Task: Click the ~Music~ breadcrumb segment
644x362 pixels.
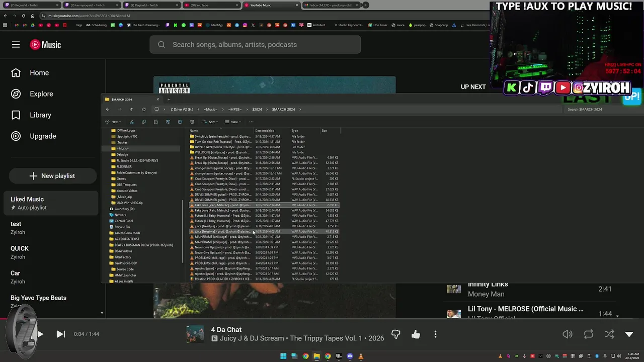Action: (210, 109)
